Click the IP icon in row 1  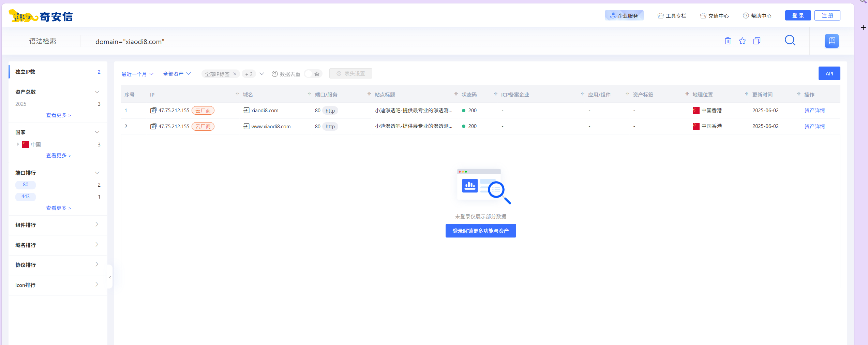coord(153,111)
